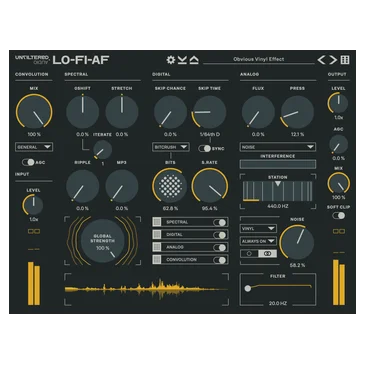Toggle the Skip Time Sync switch
Screen dimensions: 365x365
204,148
